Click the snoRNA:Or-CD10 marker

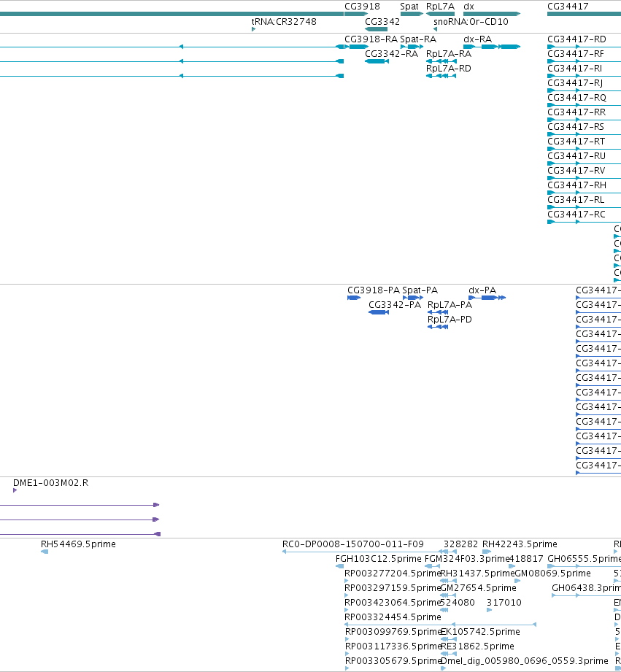435,29
